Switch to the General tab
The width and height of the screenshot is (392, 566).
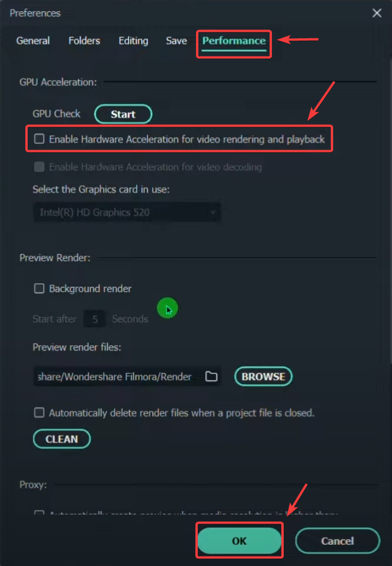(33, 41)
